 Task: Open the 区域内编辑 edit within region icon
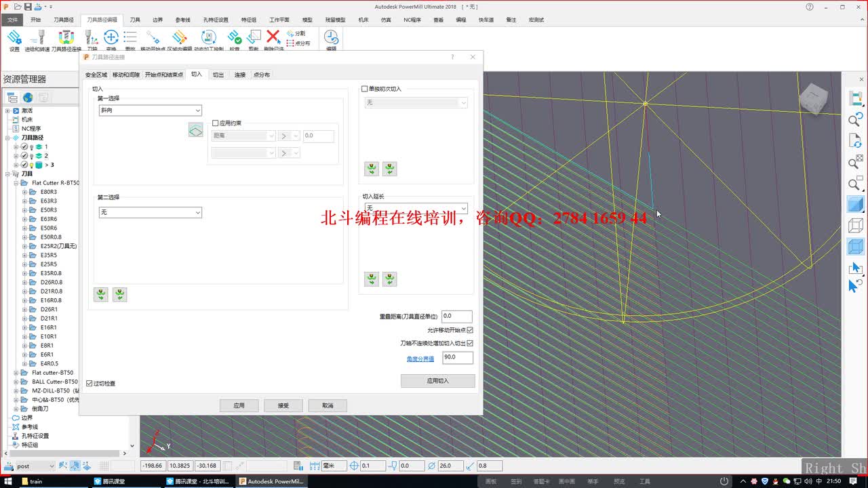tap(180, 37)
